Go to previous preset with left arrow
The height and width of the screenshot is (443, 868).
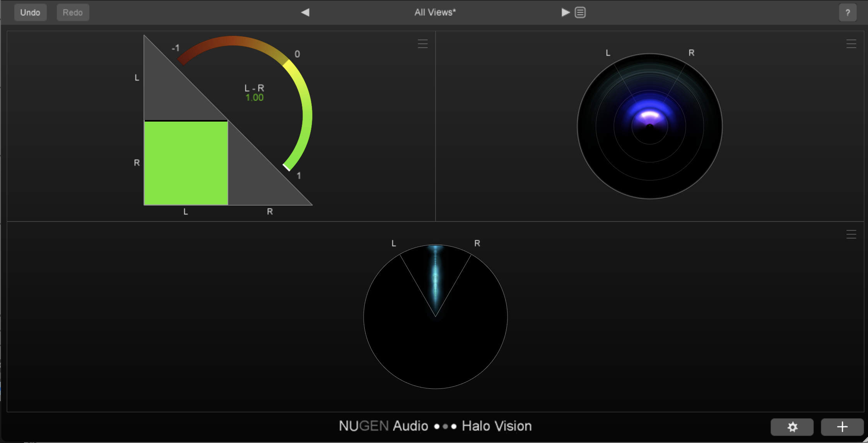[x=305, y=12]
